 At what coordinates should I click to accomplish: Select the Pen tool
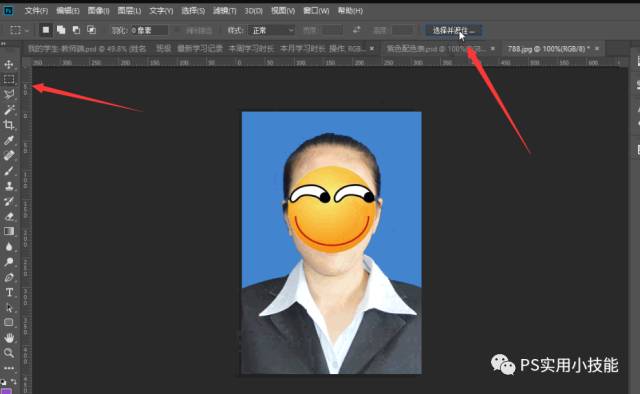tap(9, 277)
